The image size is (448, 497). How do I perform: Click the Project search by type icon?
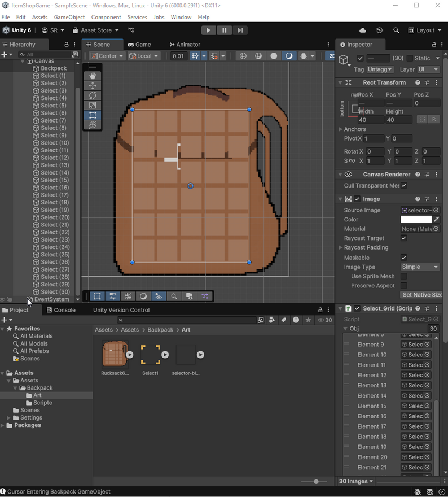[x=271, y=320]
